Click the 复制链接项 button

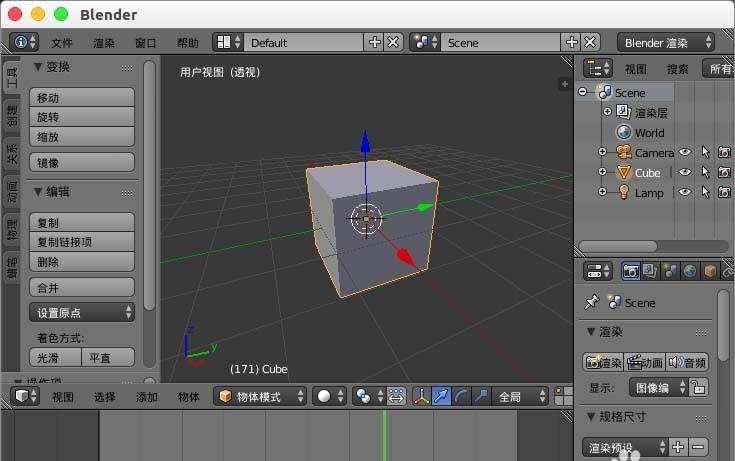(82, 242)
